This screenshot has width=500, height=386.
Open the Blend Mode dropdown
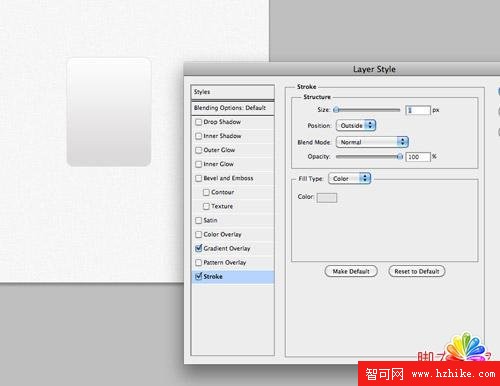tap(372, 142)
